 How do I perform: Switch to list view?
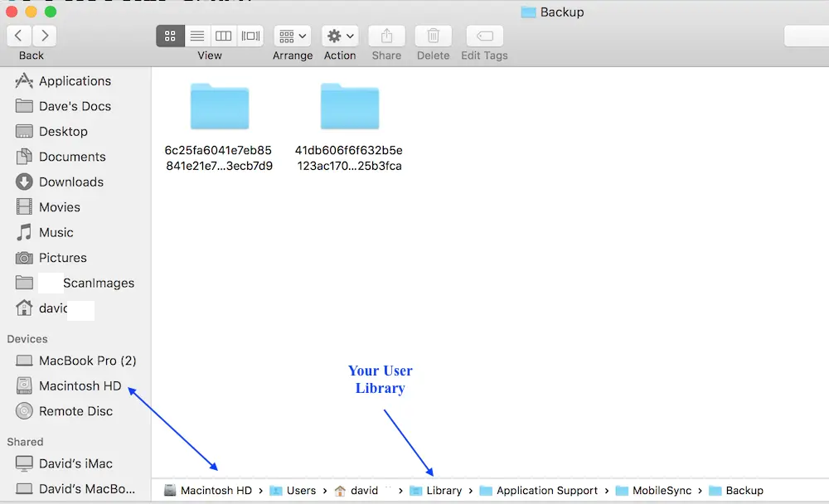click(x=196, y=36)
